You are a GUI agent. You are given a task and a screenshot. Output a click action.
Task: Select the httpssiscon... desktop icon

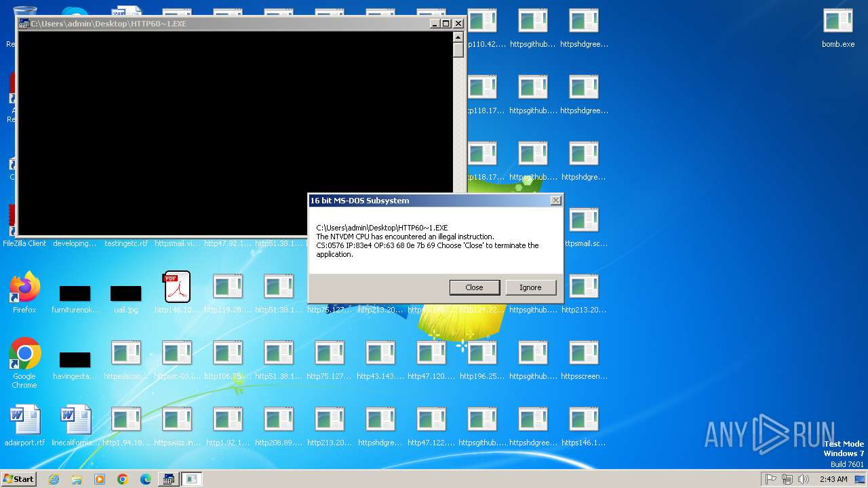[126, 359]
